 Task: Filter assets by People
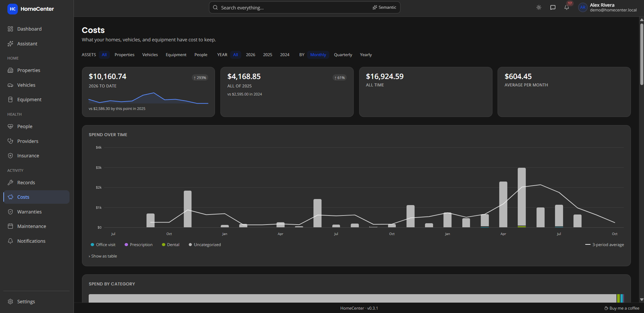tap(201, 55)
